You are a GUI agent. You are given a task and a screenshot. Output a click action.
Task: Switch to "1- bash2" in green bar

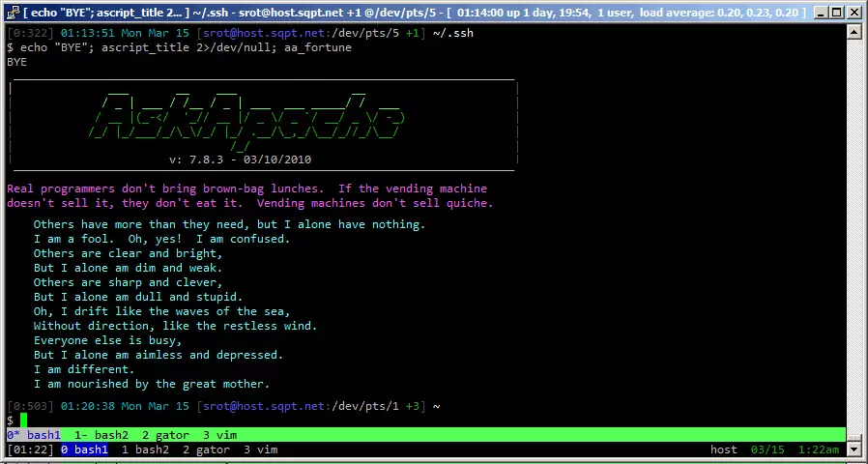click(101, 436)
